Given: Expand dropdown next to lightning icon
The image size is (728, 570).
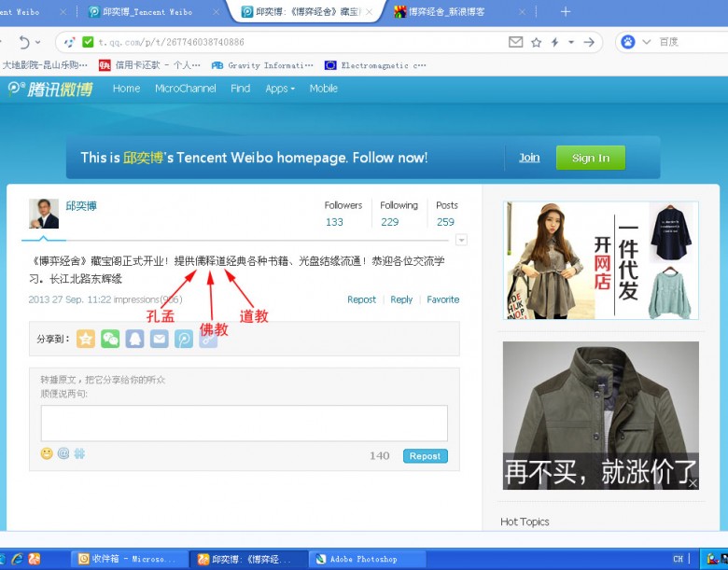Looking at the screenshot, I should pyautogui.click(x=571, y=42).
